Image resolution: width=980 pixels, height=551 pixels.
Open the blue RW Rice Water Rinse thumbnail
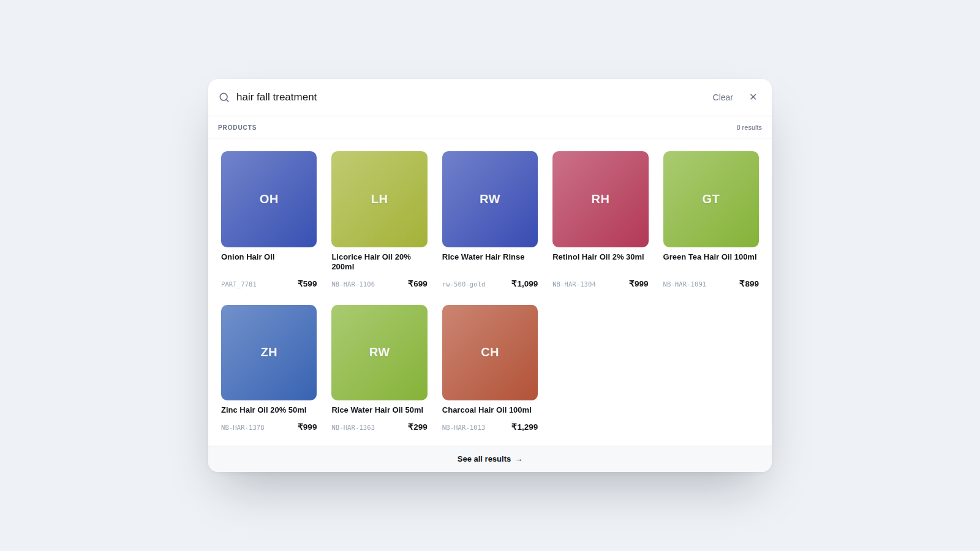tap(490, 199)
